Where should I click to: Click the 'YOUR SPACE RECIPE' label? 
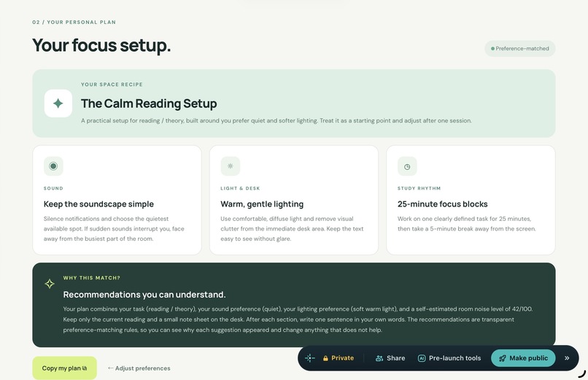tap(112, 85)
